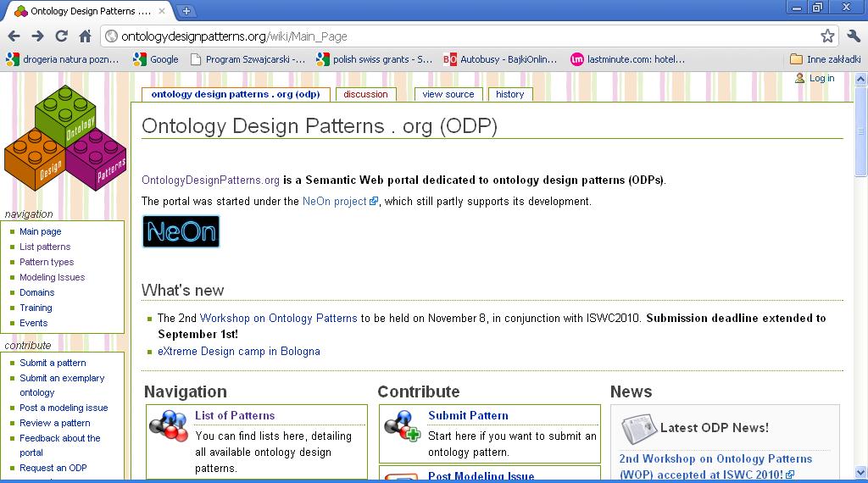
Task: Click the 'Log in' link
Action: pyautogui.click(x=821, y=78)
